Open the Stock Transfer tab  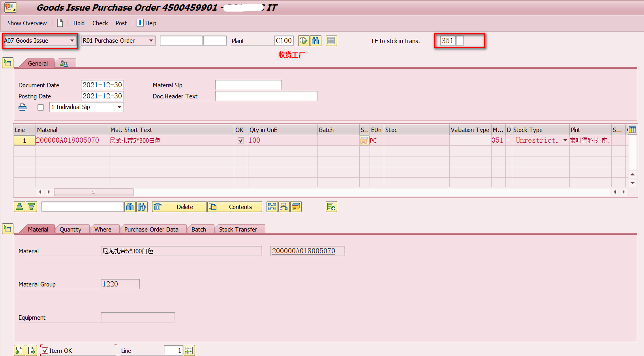coord(239,229)
